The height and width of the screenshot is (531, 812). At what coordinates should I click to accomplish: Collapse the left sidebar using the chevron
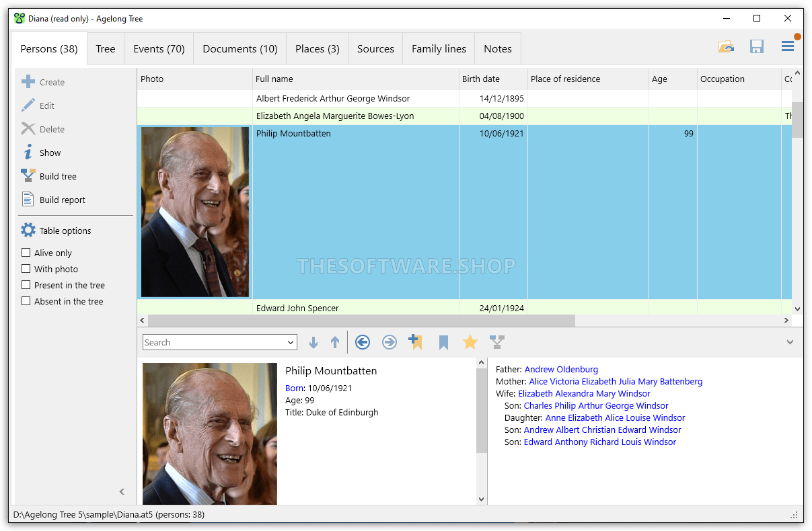(x=122, y=491)
